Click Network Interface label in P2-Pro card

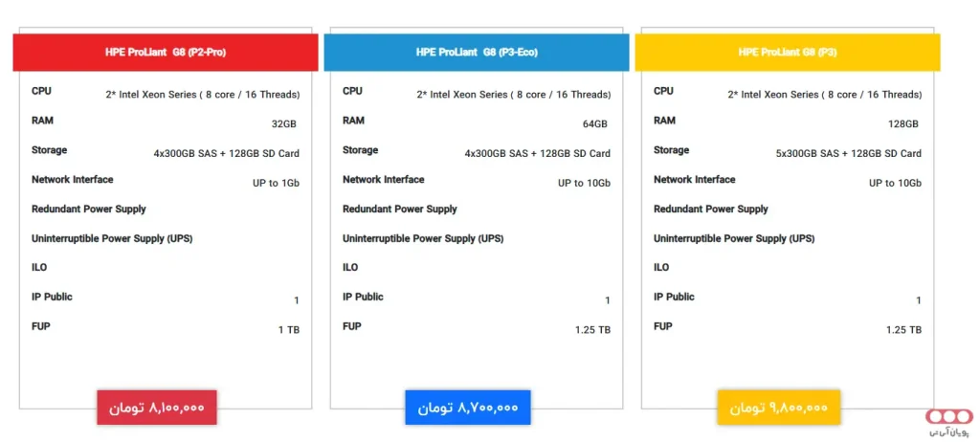pos(73,180)
